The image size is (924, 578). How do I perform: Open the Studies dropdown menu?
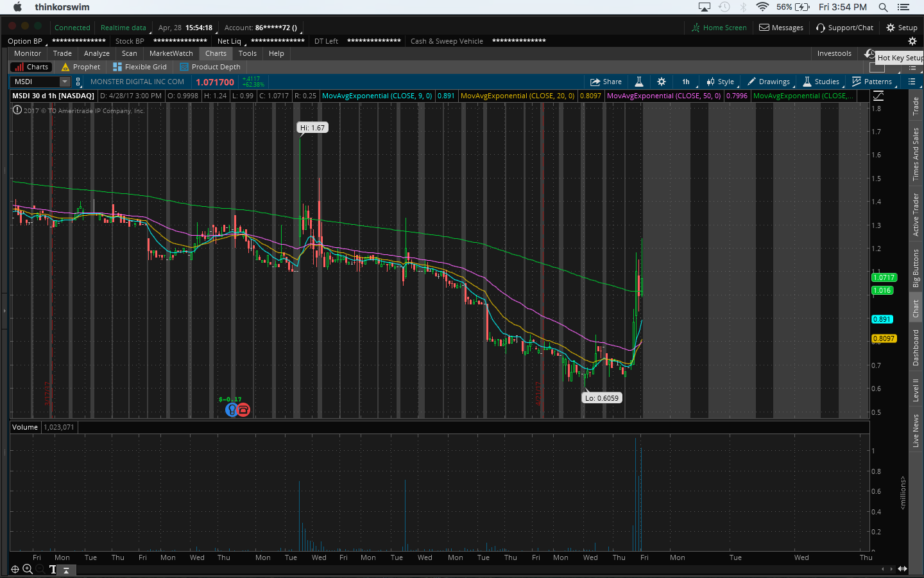point(821,82)
